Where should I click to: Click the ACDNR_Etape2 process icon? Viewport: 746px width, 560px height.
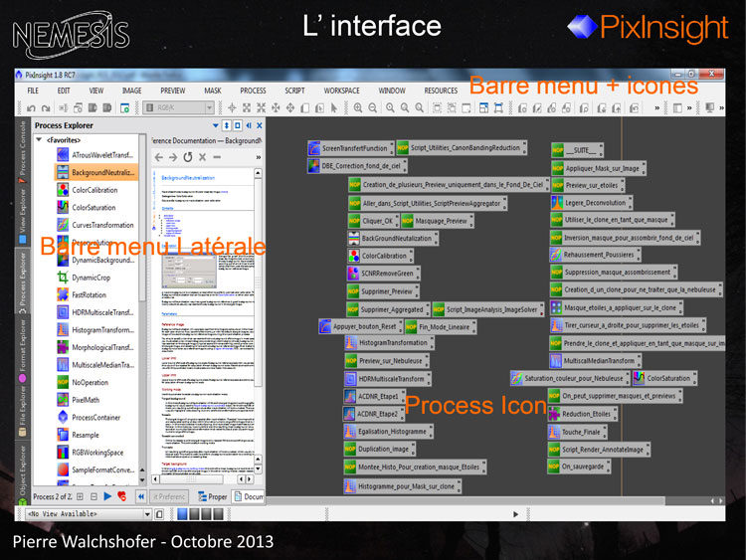click(x=374, y=414)
